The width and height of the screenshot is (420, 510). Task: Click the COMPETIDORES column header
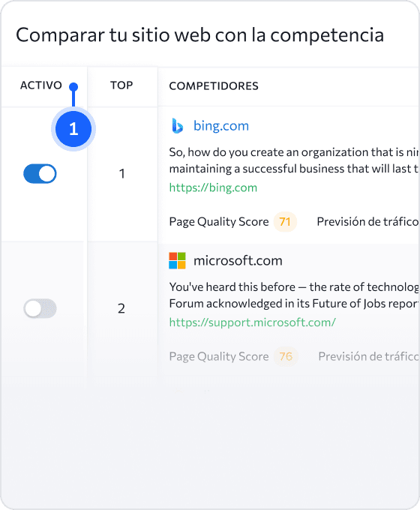[x=214, y=85]
